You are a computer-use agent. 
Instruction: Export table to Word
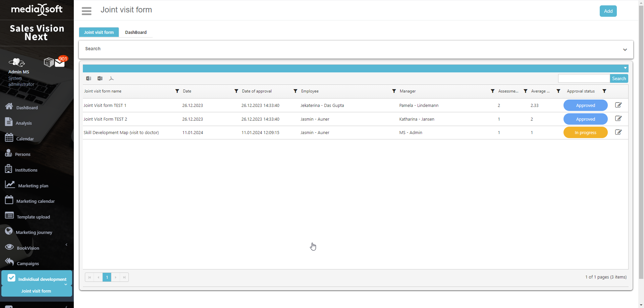coord(100,78)
